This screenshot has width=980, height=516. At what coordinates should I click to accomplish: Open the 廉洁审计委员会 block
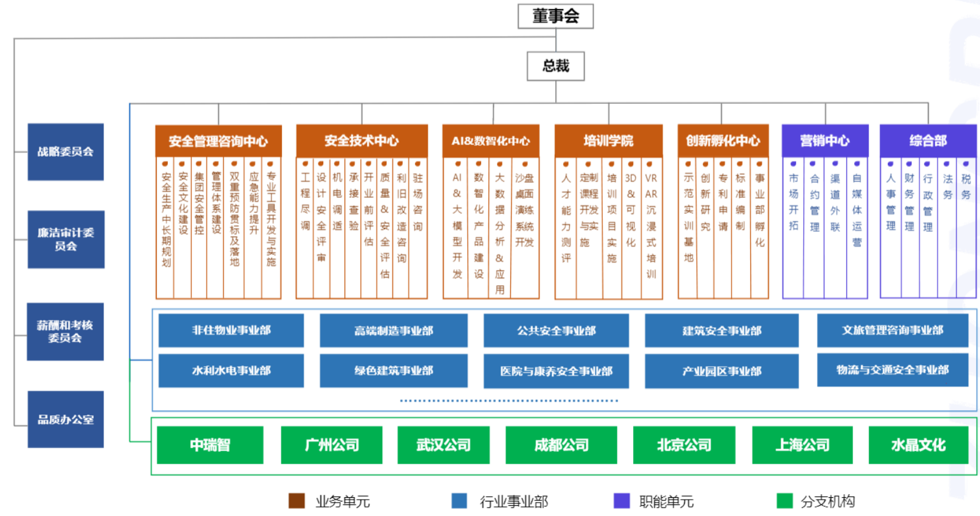(x=66, y=239)
